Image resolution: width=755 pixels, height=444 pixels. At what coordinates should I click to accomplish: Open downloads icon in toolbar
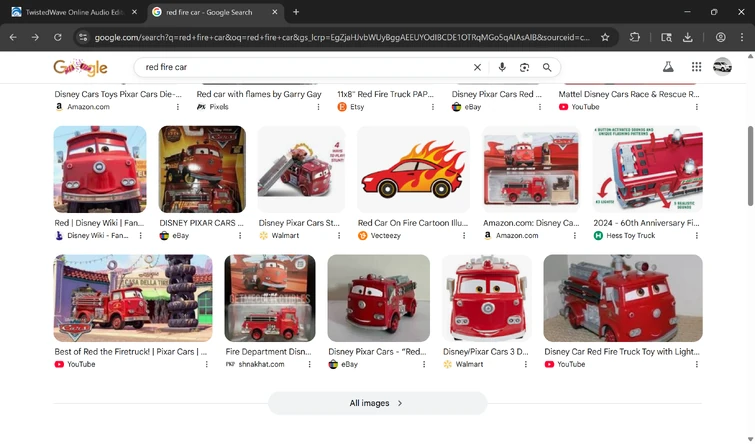(x=688, y=37)
